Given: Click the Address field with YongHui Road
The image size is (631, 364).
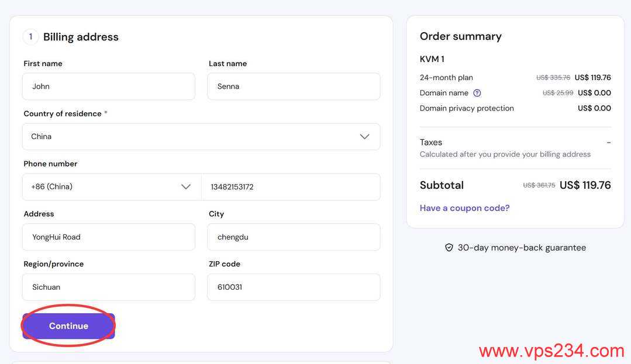Looking at the screenshot, I should 109,237.
